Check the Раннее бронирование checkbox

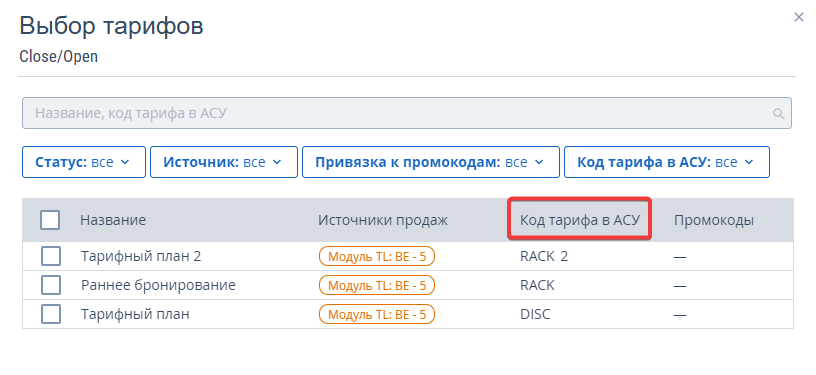[x=51, y=285]
